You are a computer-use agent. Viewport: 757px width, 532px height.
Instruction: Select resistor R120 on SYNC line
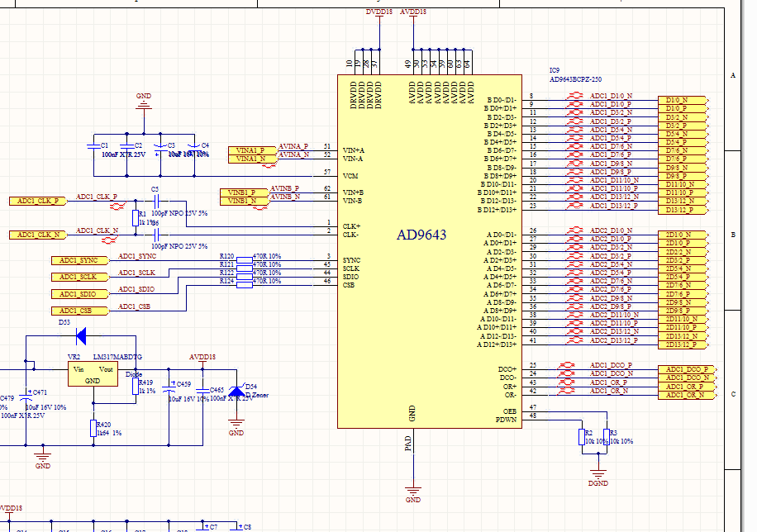click(245, 260)
